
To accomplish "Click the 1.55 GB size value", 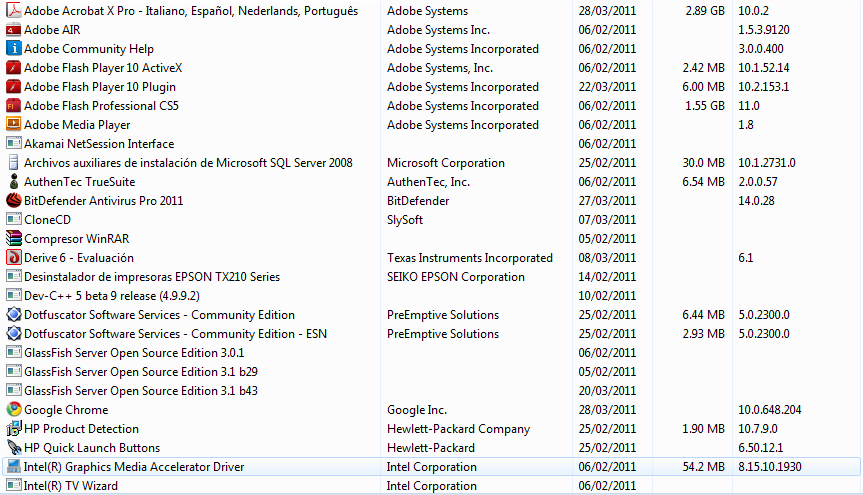I will [705, 106].
